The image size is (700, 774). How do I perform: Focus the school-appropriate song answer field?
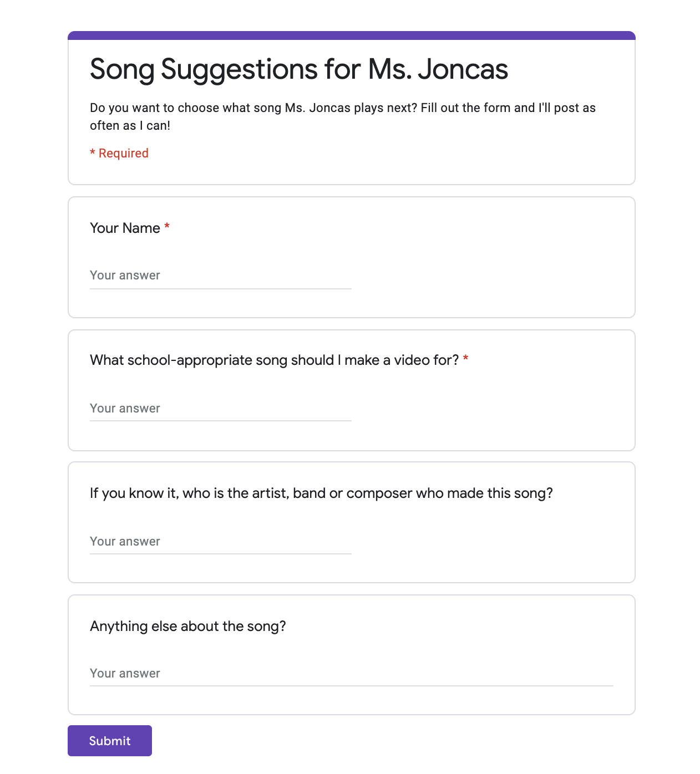pyautogui.click(x=220, y=409)
